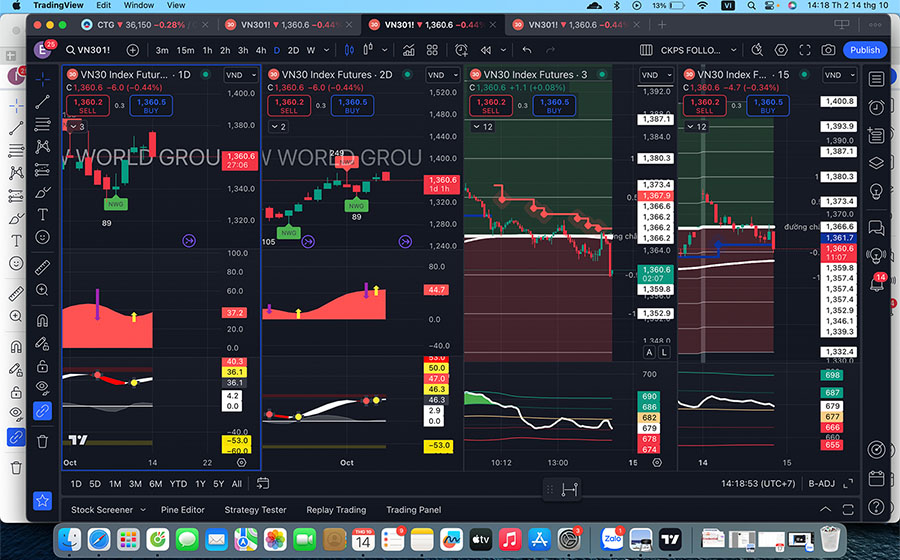
Task: Select the Measure ruler tool
Action: pyautogui.click(x=43, y=267)
